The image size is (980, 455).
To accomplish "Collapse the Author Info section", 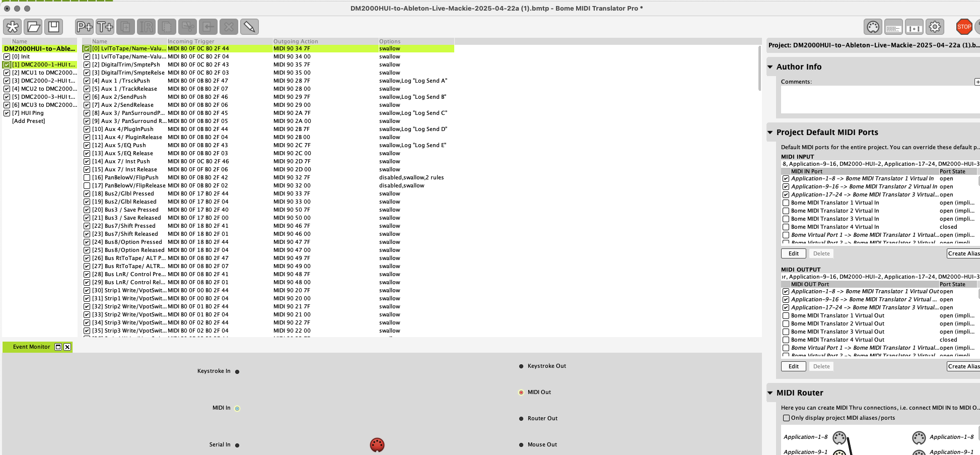I will [770, 67].
